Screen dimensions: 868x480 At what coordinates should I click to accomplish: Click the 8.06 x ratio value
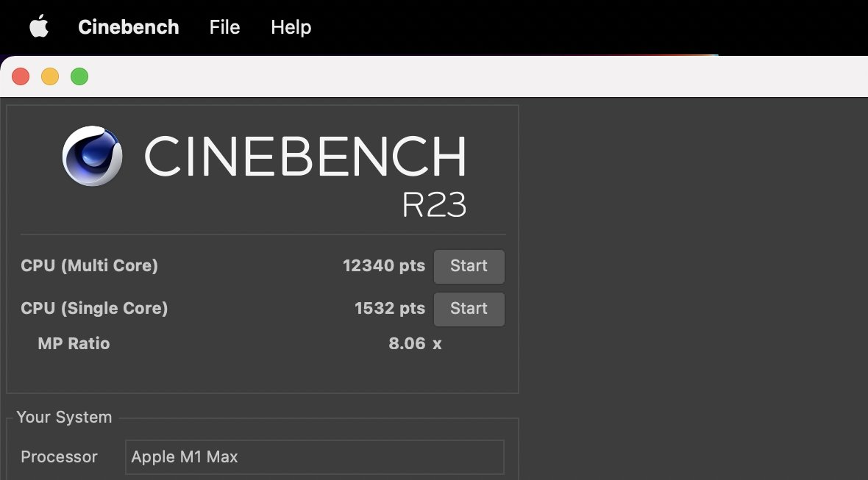[x=415, y=343]
